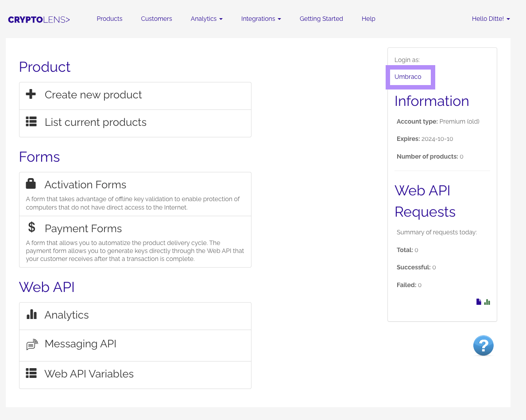Select the Create new product link
The width and height of the screenshot is (526, 420).
click(x=93, y=95)
